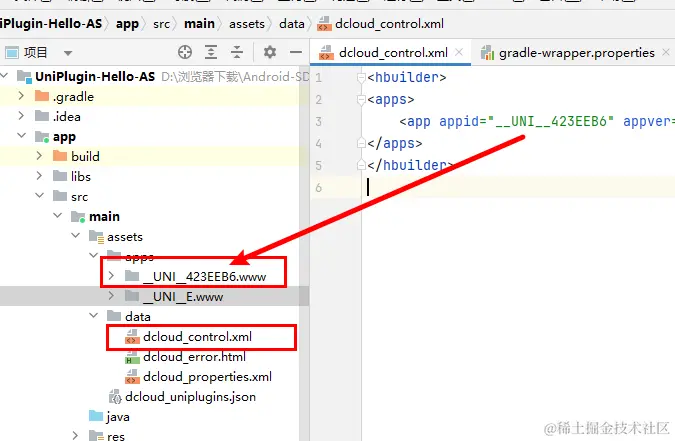Select dcloud_error.html file

pos(185,357)
